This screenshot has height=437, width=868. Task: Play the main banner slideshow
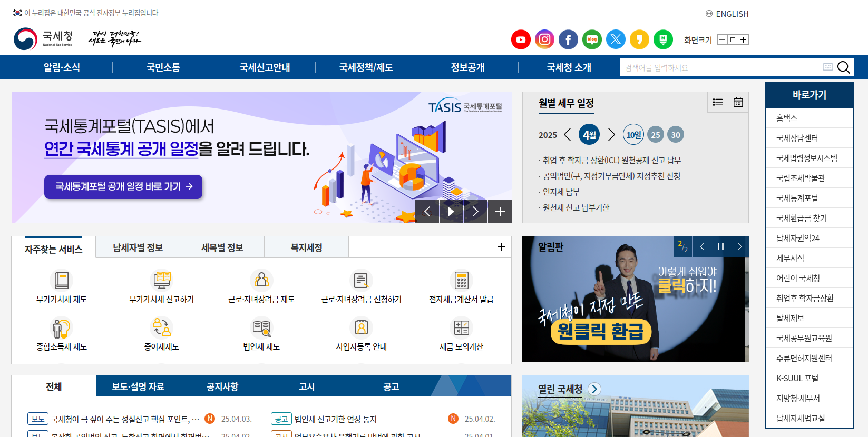tap(451, 212)
